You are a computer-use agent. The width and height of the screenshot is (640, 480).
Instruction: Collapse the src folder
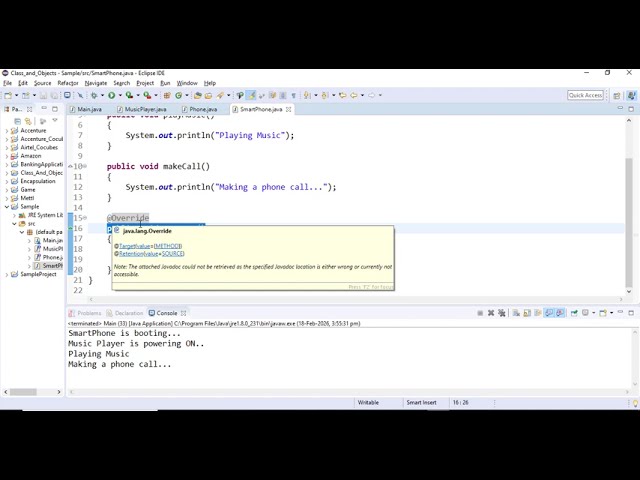pos(14,224)
